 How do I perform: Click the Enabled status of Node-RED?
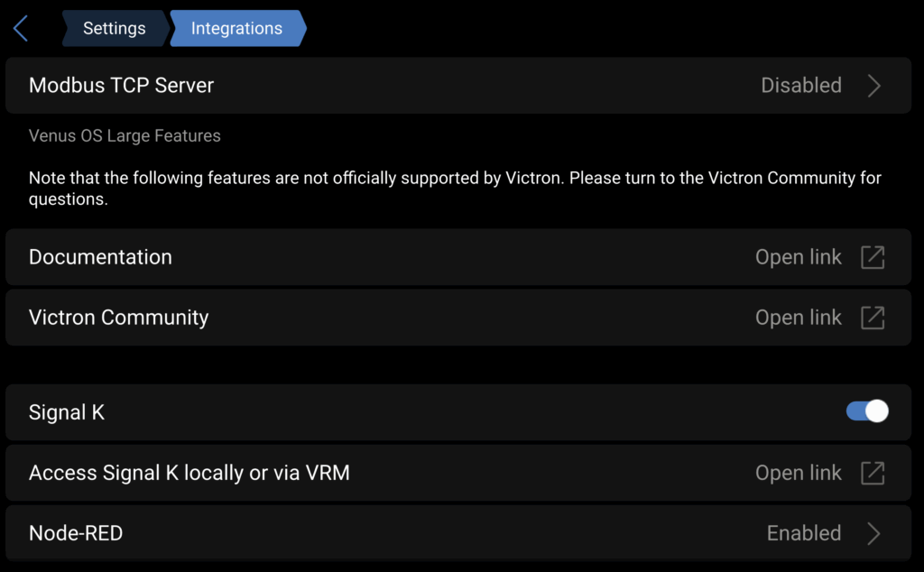point(803,533)
